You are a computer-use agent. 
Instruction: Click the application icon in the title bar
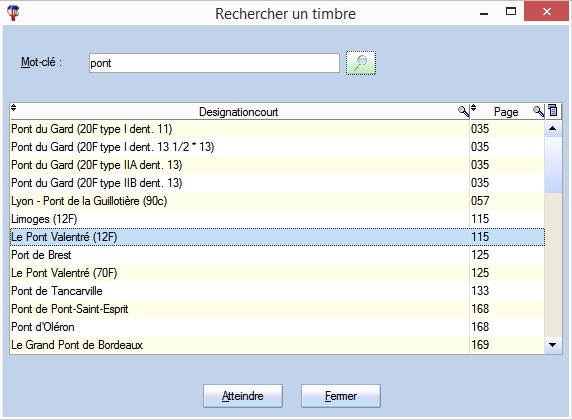[13, 14]
